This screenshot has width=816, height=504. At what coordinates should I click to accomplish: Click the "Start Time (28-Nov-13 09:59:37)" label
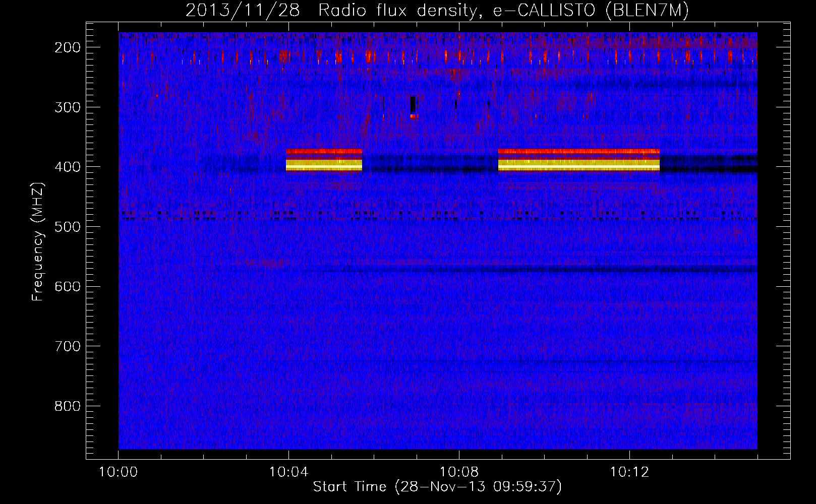pyautogui.click(x=437, y=487)
